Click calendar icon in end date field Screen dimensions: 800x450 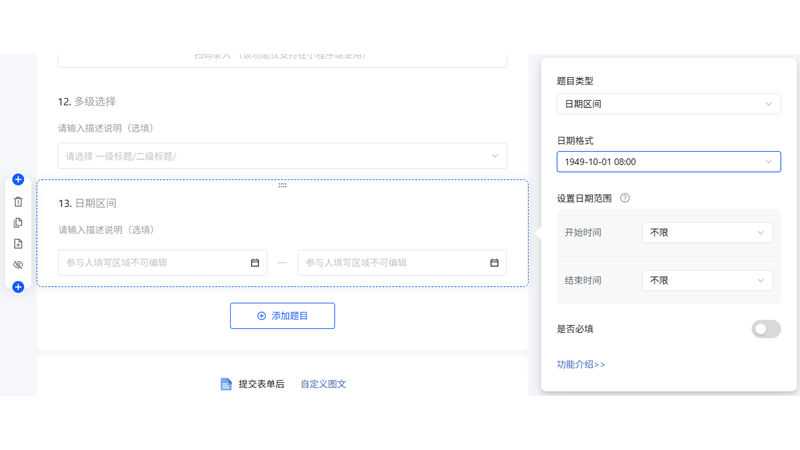[x=494, y=263]
